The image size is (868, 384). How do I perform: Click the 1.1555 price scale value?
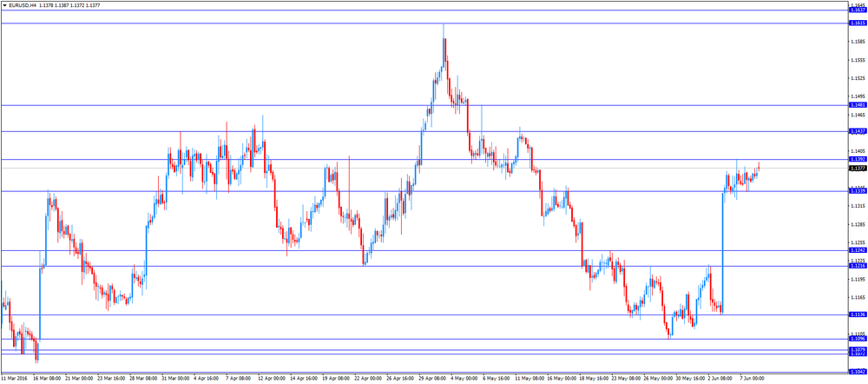point(858,60)
